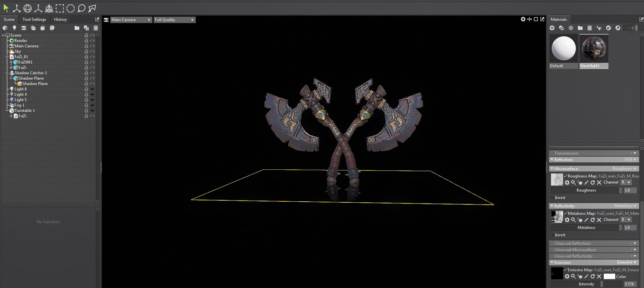Viewport: 644px width, 288px height.
Task: Hide the Sky object in scene
Action: pyautogui.click(x=92, y=52)
